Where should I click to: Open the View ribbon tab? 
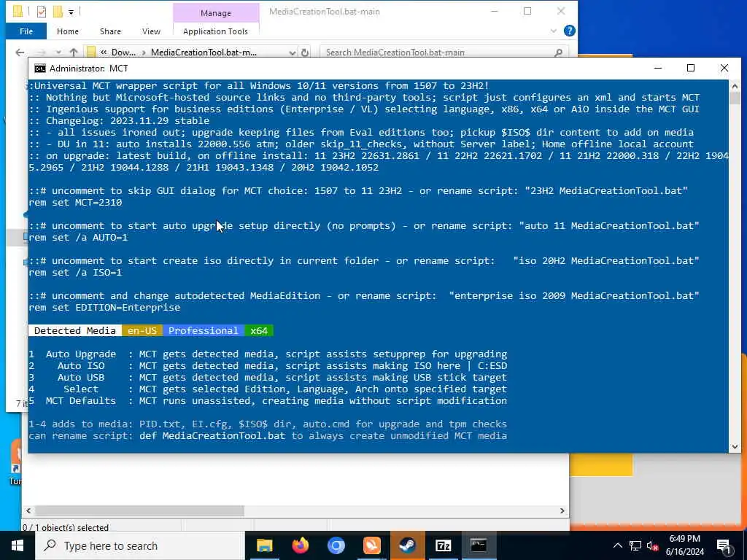coord(151,31)
